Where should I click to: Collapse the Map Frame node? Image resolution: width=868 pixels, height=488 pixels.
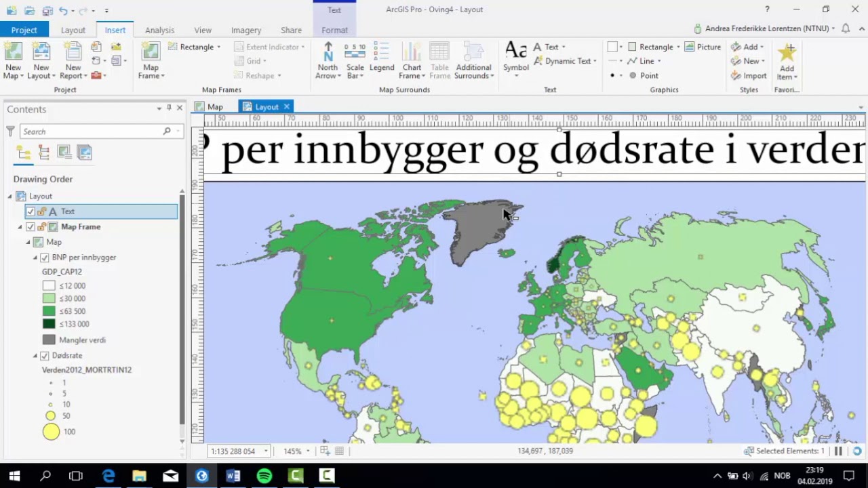(20, 226)
